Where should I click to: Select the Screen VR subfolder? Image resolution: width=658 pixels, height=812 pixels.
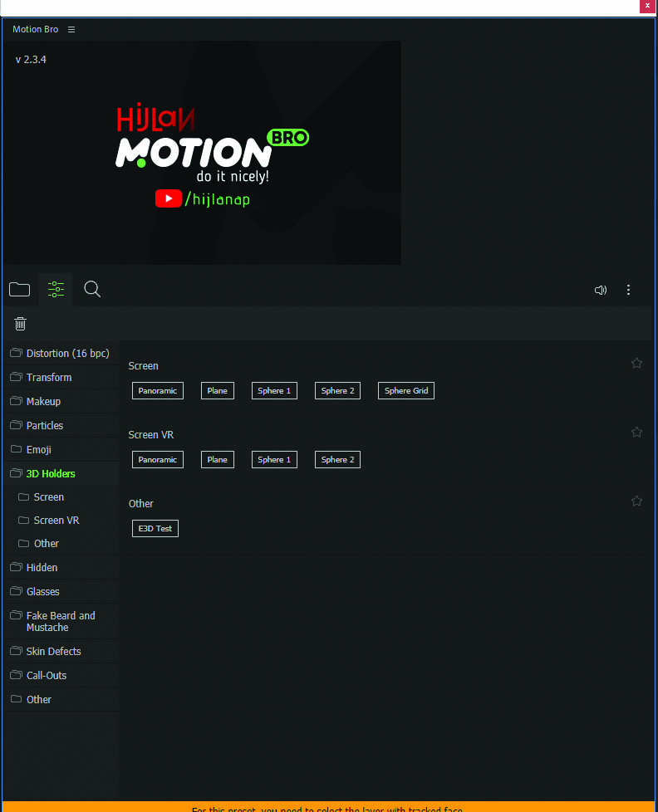pos(61,521)
